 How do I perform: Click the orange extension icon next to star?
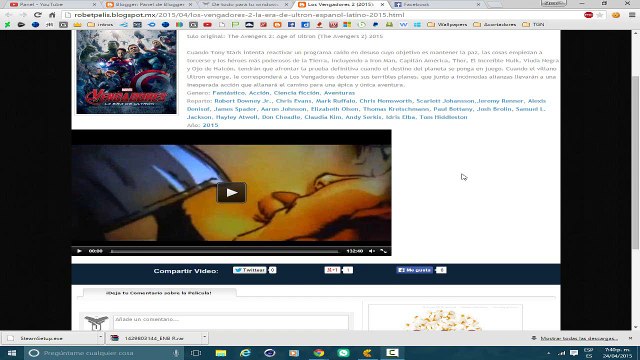coord(616,15)
